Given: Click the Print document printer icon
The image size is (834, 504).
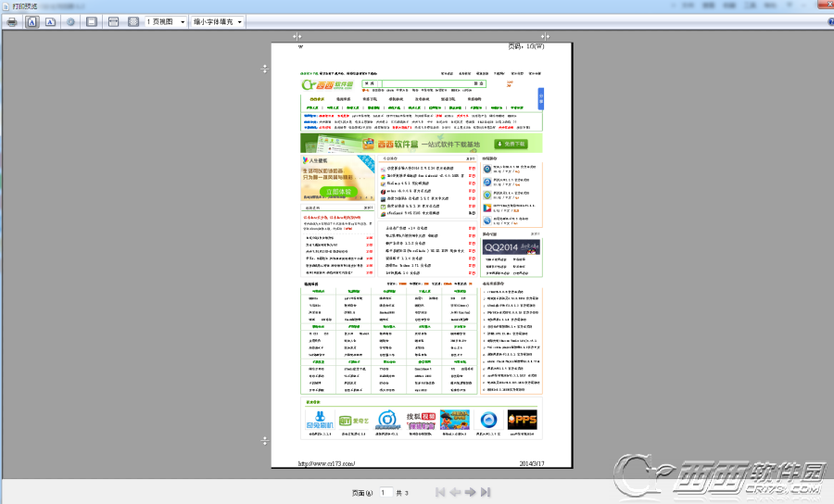Looking at the screenshot, I should 12,22.
